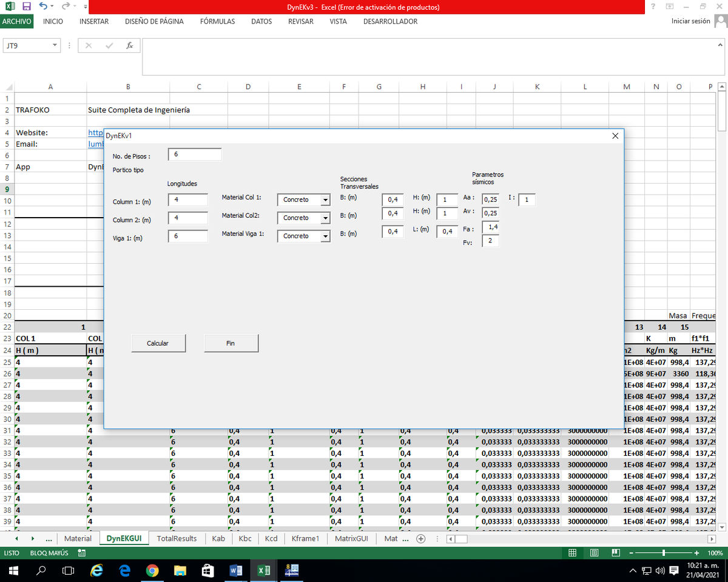Click the No. de Pisos input field

click(x=195, y=155)
